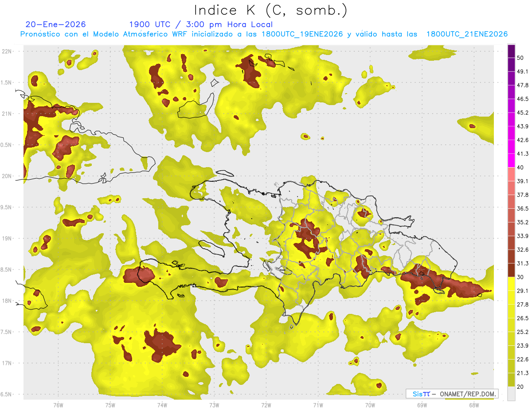Click the "69W" longitude axis label

coord(422,405)
